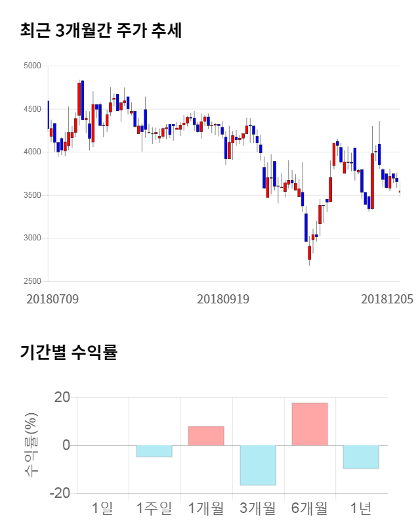Viewport: 420px width, 532px height.
Task: Click the 1주일 blue return bar
Action: (154, 451)
